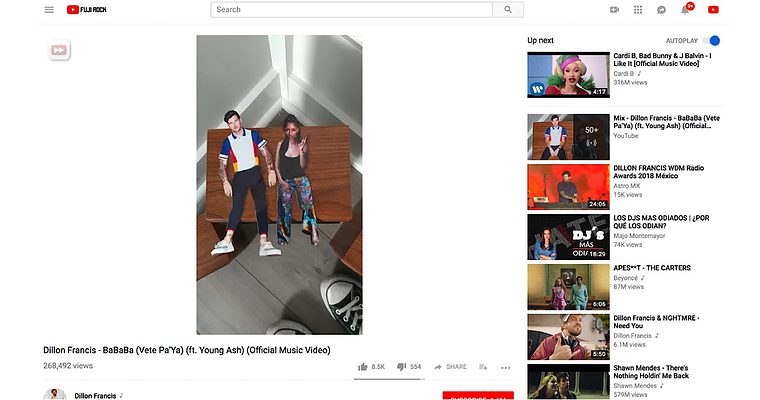Screen dimensions: 760x400
Task: Open the Mix Dillon Francis BaBaBa playlist thumbnail
Action: click(x=569, y=137)
